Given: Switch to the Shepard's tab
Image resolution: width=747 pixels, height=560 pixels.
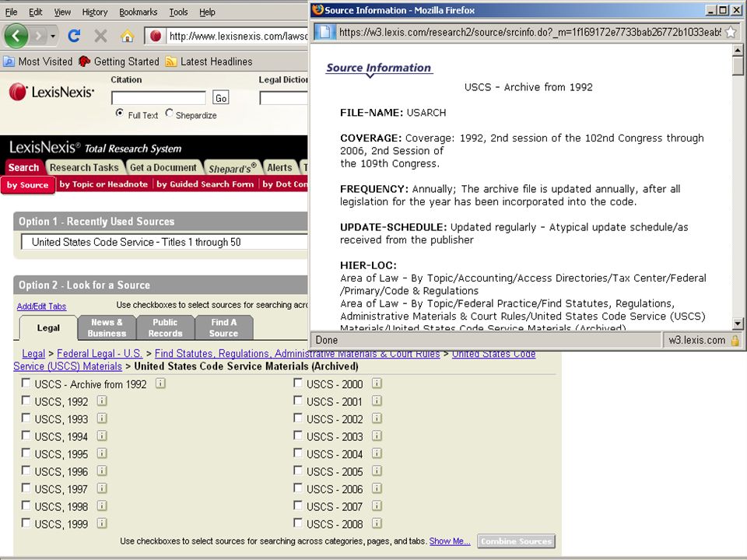Looking at the screenshot, I should pos(233,168).
